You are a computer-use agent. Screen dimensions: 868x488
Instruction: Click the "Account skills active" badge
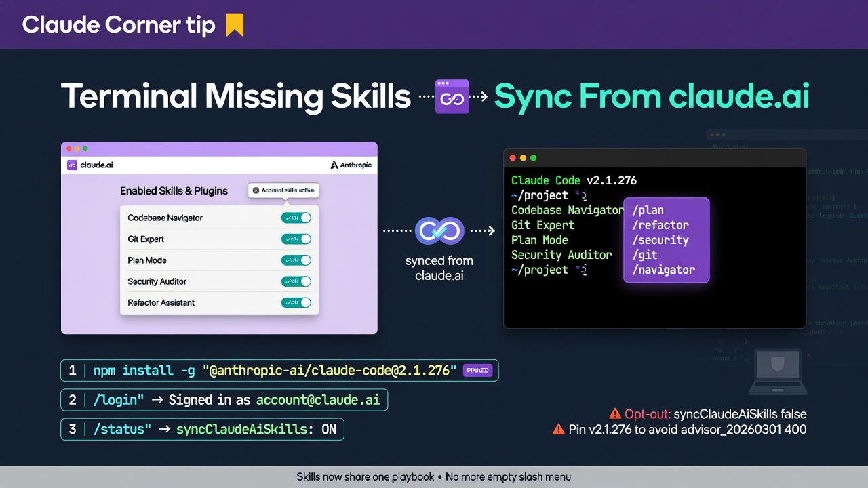[x=283, y=190]
